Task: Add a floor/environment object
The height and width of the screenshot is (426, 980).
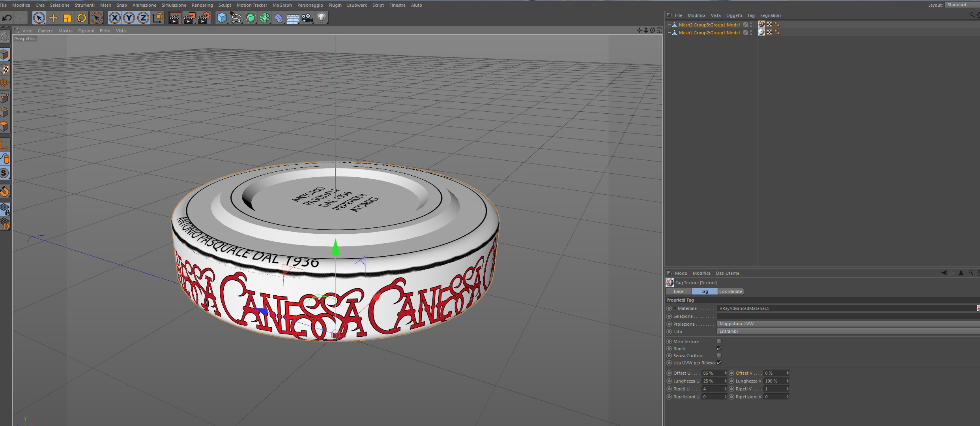Action: click(x=293, y=18)
